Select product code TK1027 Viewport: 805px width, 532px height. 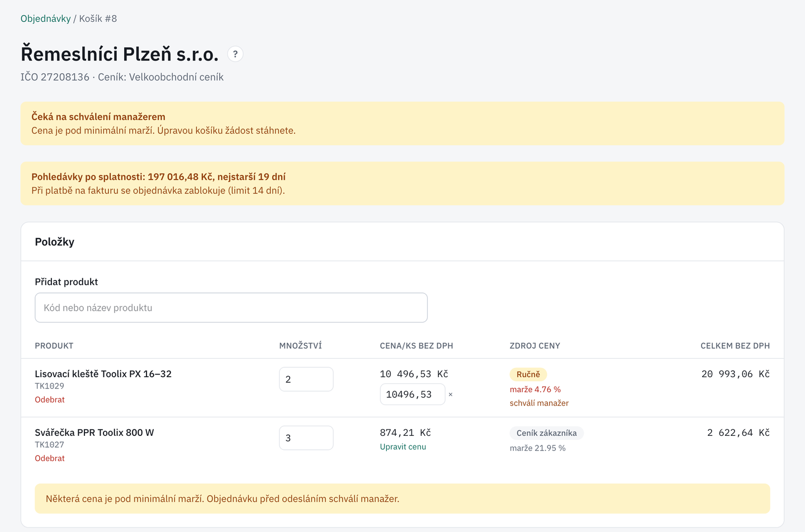[49, 445]
